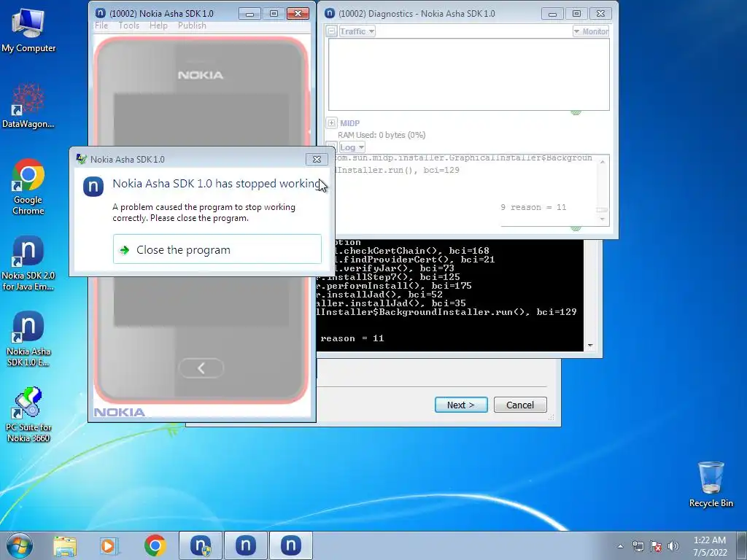Minimize the Nokia Asha SDK emulator window
This screenshot has width=747, height=560.
[x=249, y=14]
